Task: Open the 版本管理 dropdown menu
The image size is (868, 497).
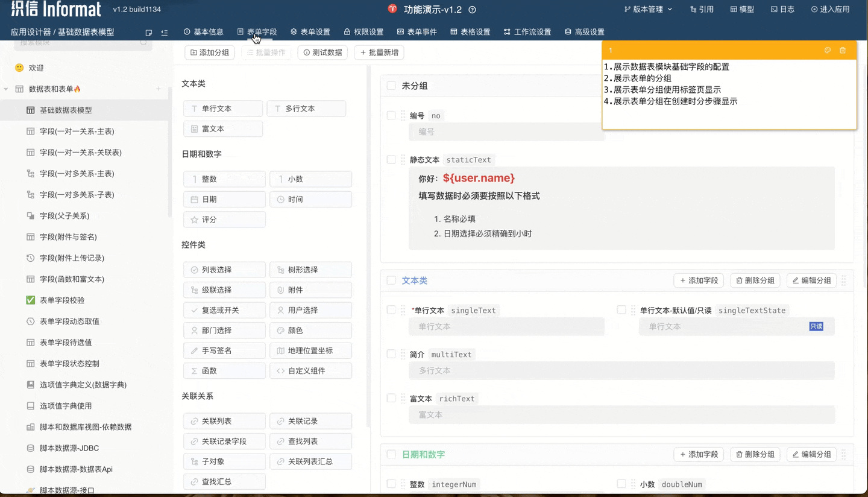Action: click(x=649, y=9)
